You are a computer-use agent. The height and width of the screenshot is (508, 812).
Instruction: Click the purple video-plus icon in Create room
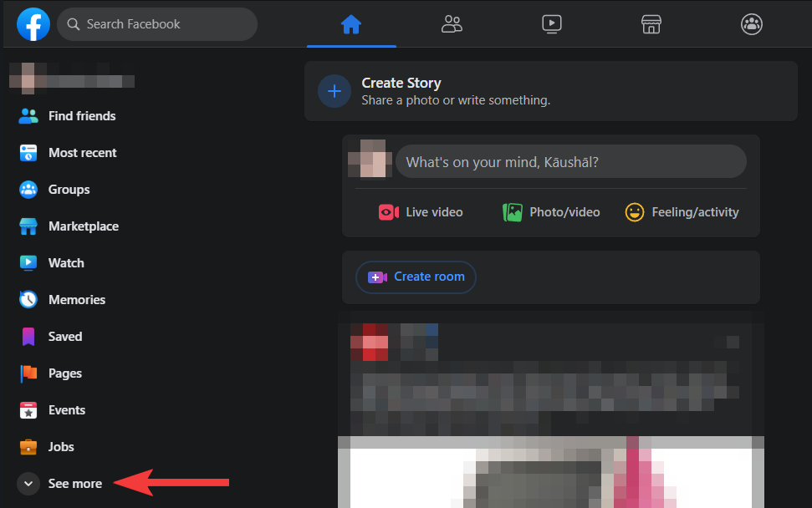tap(377, 277)
